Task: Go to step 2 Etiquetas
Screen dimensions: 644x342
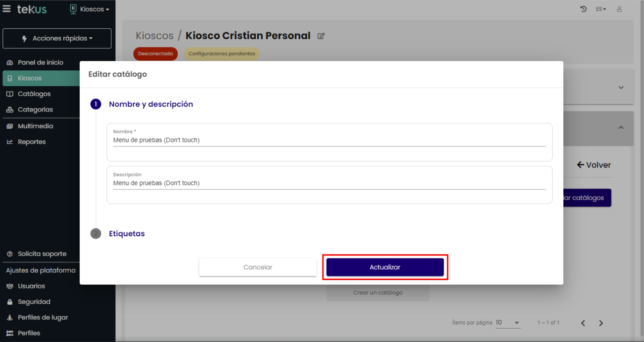Action: pyautogui.click(x=127, y=234)
